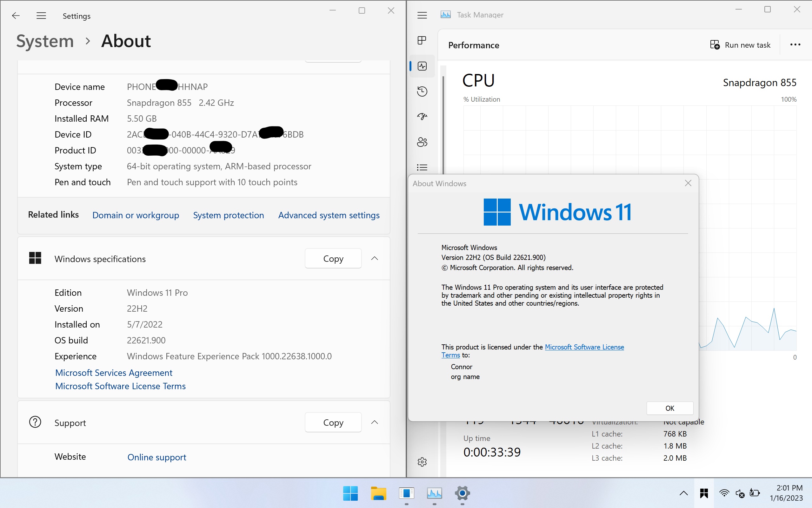Screen dimensions: 812x508
Task: Open Task Manager settings via gear icon
Action: [x=422, y=462]
